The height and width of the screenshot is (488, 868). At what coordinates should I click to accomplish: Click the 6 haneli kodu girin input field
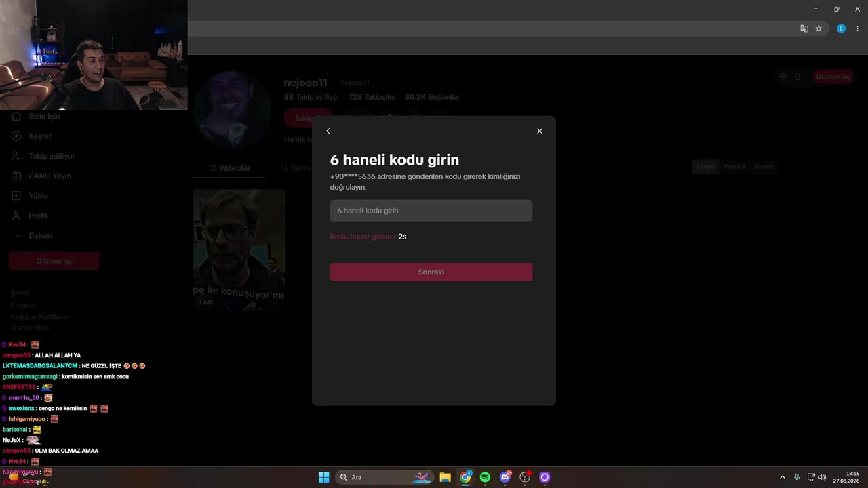click(x=431, y=211)
